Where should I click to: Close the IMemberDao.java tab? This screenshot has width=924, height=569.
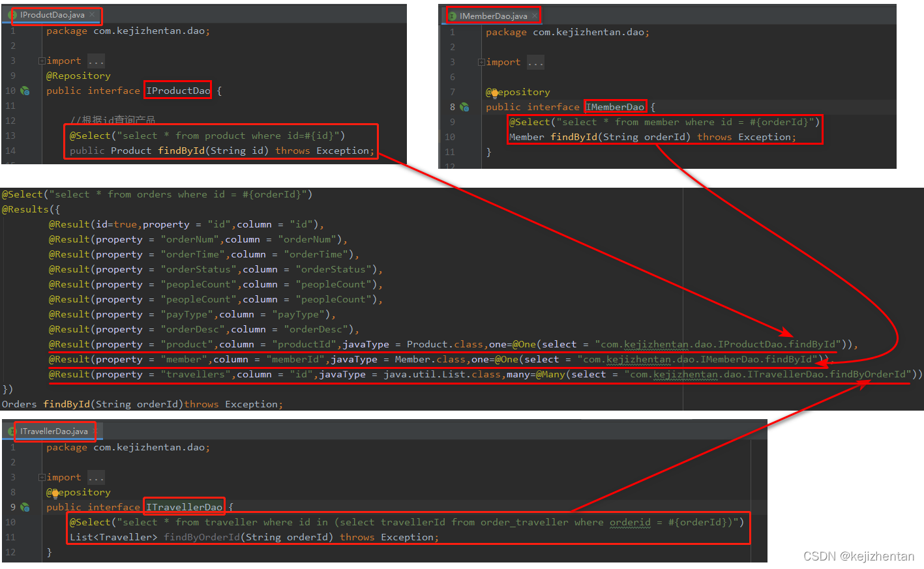[x=535, y=16]
